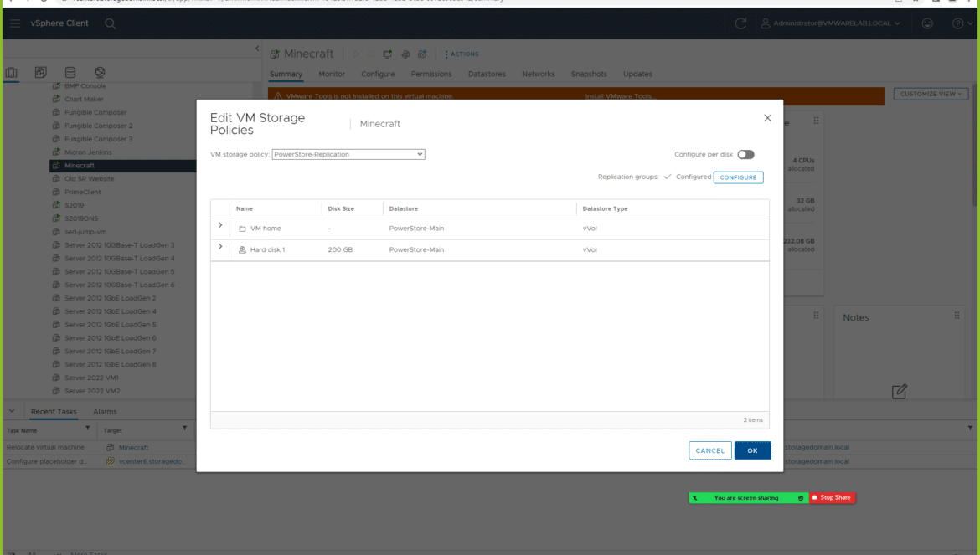Close the Edit VM Storage Policies dialog
Image resolution: width=980 pixels, height=555 pixels.
point(767,118)
